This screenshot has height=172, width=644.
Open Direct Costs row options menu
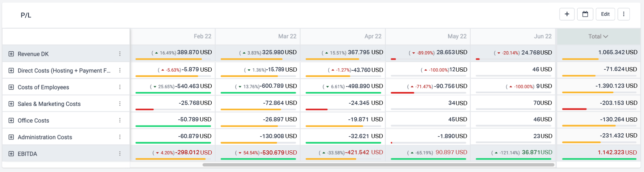(x=120, y=70)
